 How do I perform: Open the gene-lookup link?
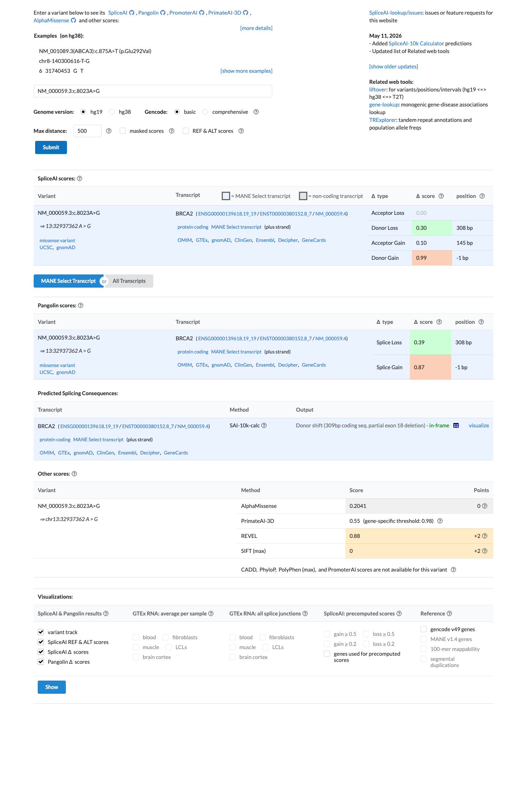click(x=384, y=105)
